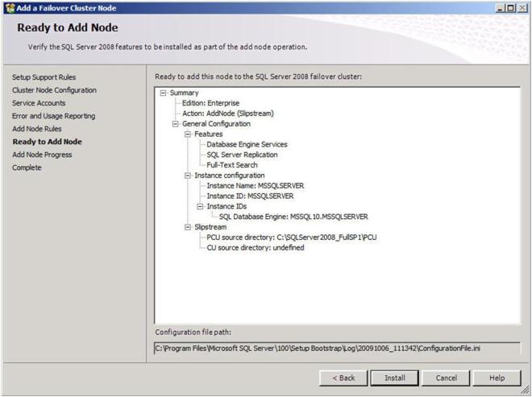The width and height of the screenshot is (532, 397).
Task: Select Setup Support Rules step
Action: pyautogui.click(x=44, y=77)
